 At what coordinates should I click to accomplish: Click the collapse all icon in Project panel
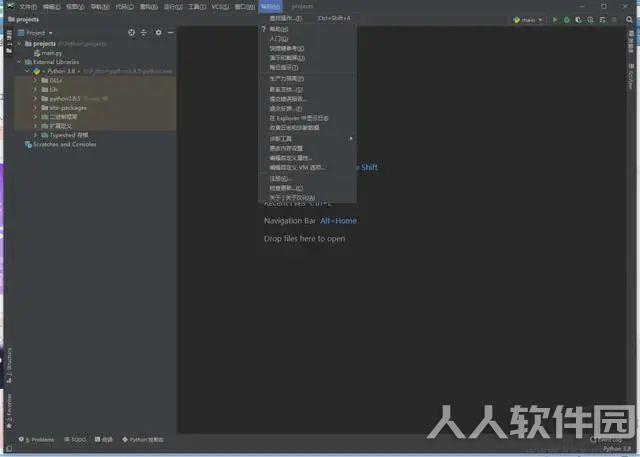[x=144, y=33]
